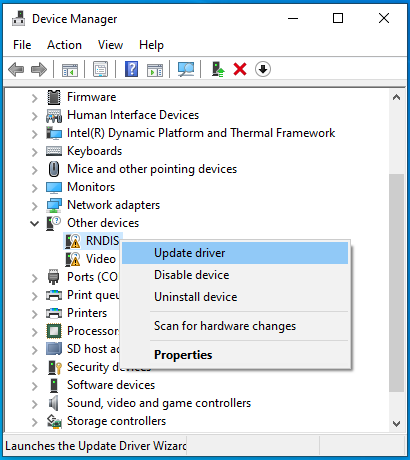This screenshot has height=460, width=410.
Task: Click the warning icon beside Video device
Action: tap(73, 259)
